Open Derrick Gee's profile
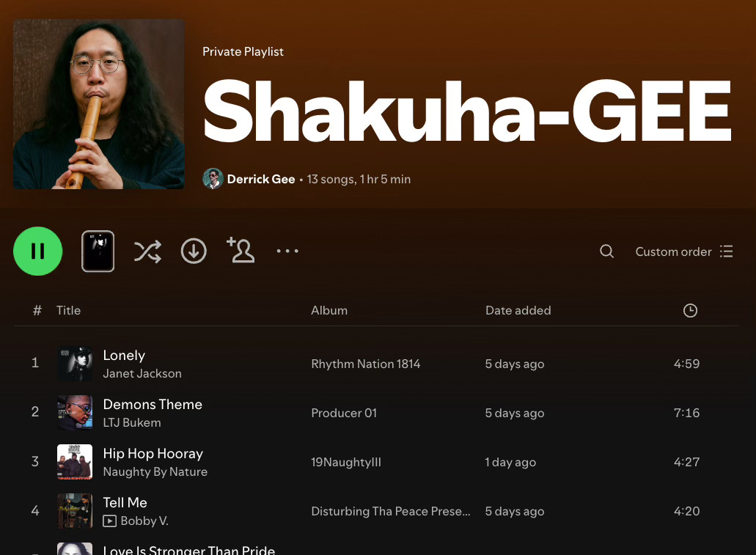The image size is (756, 555). pos(261,179)
